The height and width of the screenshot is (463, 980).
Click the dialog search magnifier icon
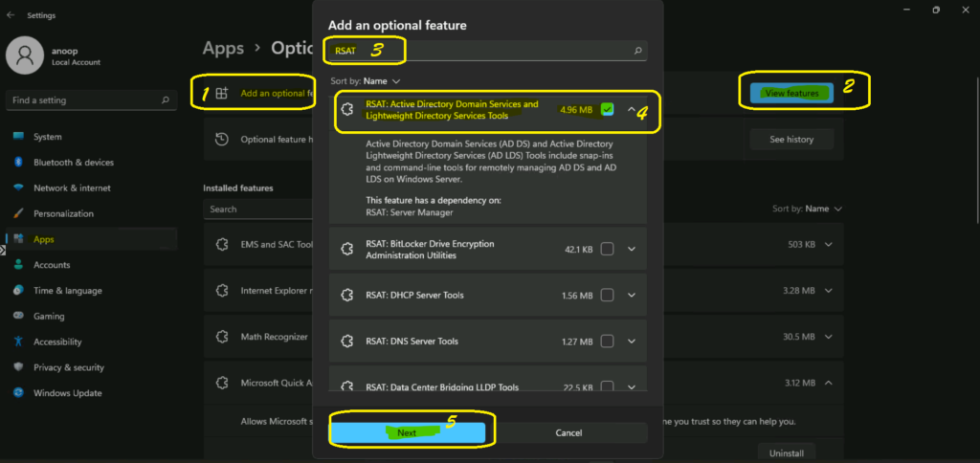637,51
